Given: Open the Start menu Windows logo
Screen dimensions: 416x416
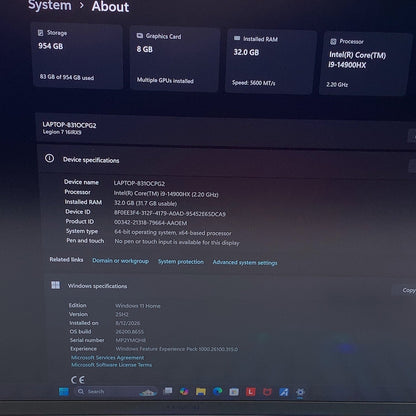Looking at the screenshot, I should 64,392.
